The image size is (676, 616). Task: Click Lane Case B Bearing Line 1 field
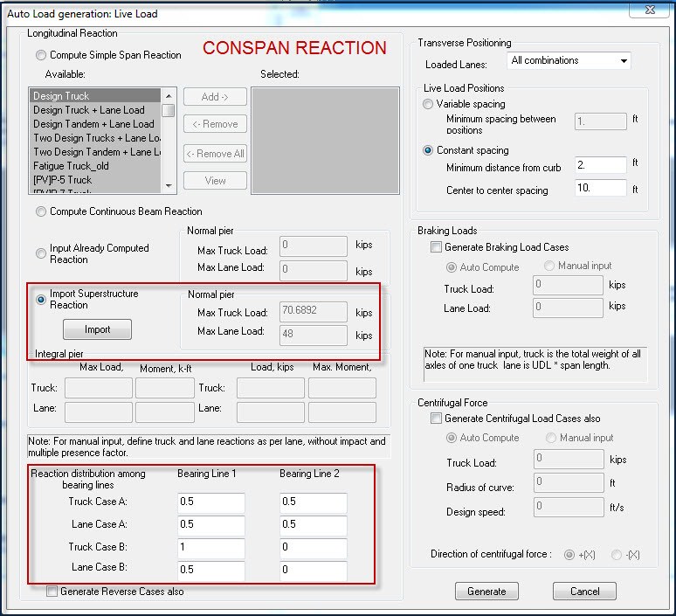coord(211,571)
